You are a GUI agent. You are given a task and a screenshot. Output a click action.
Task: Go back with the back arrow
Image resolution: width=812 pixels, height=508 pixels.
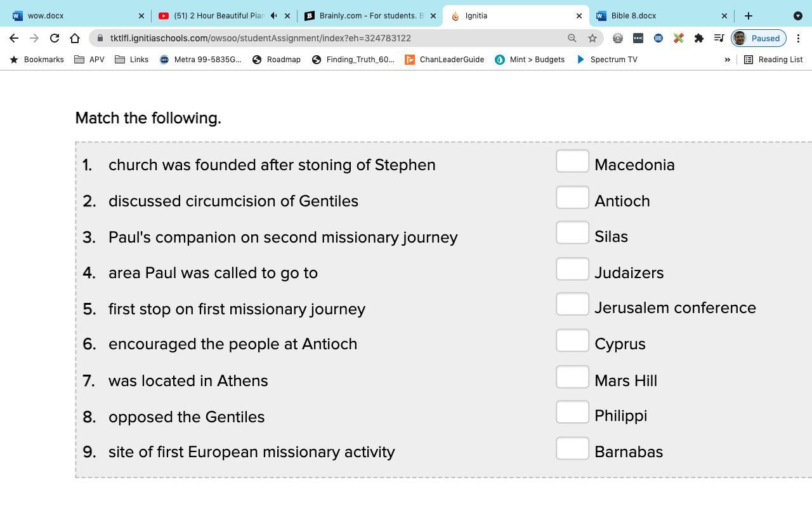14,38
